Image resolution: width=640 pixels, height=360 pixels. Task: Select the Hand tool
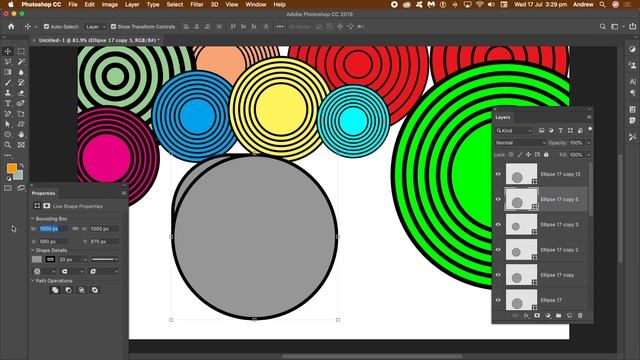tap(21, 134)
